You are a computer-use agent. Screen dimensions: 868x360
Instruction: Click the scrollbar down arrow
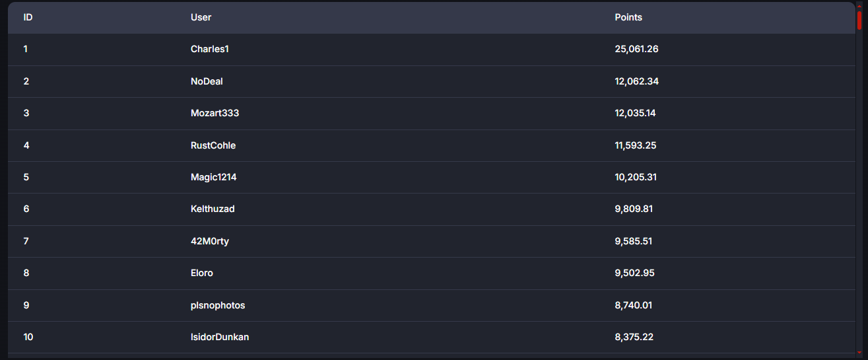coord(859,353)
